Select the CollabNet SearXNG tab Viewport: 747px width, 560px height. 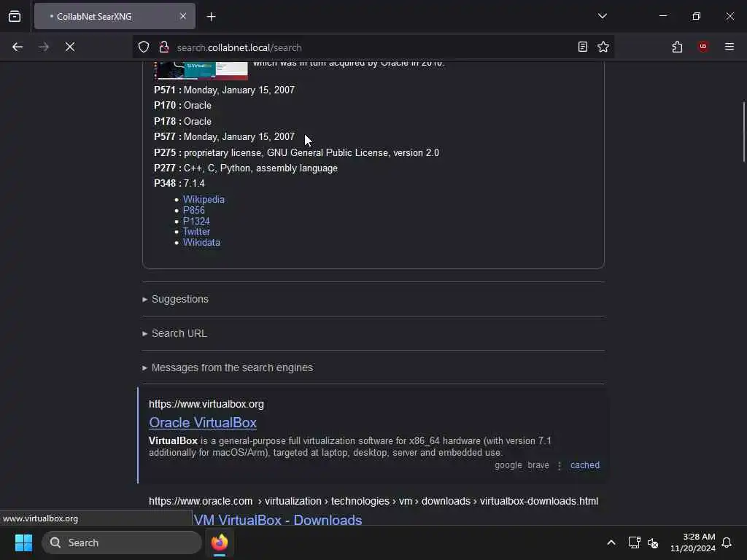pyautogui.click(x=115, y=17)
